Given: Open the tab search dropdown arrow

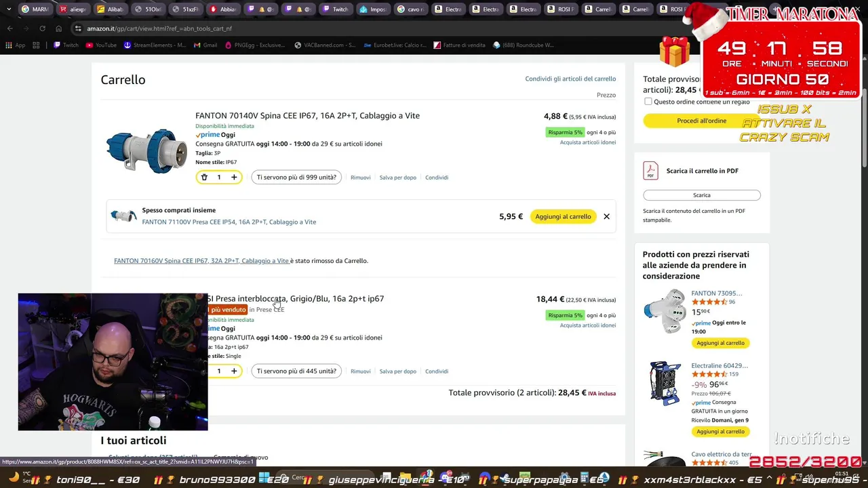Looking at the screenshot, I should 9,9.
